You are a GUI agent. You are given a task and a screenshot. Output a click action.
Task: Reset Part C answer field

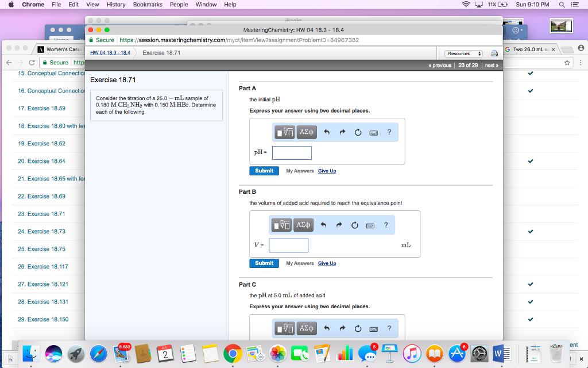[x=358, y=328]
